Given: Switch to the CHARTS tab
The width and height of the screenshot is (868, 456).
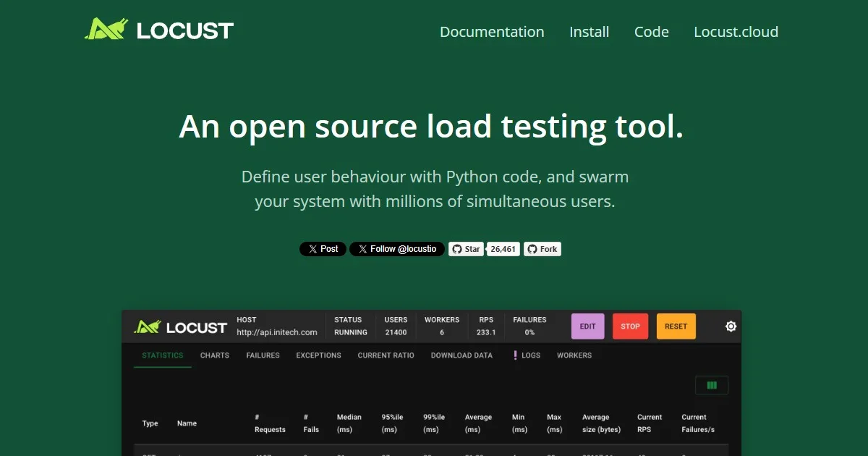Looking at the screenshot, I should click(215, 355).
